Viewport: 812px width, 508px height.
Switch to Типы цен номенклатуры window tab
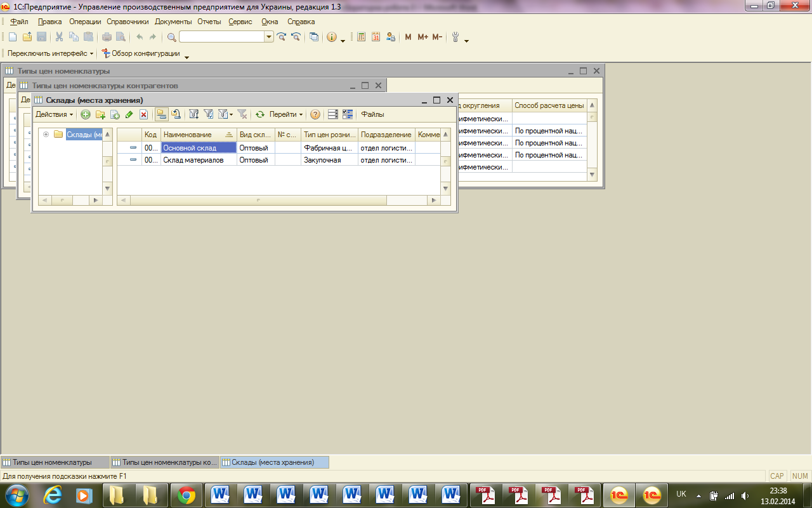[x=55, y=462]
